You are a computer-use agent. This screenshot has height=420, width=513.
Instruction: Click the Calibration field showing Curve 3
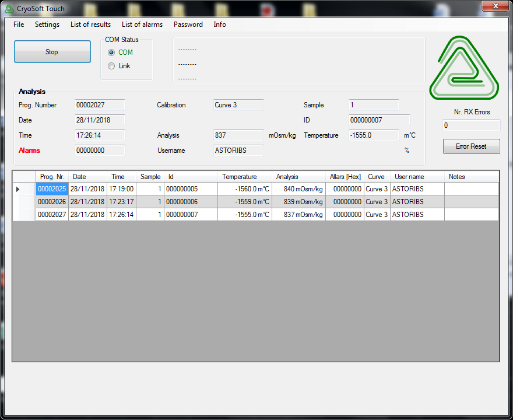tap(238, 105)
